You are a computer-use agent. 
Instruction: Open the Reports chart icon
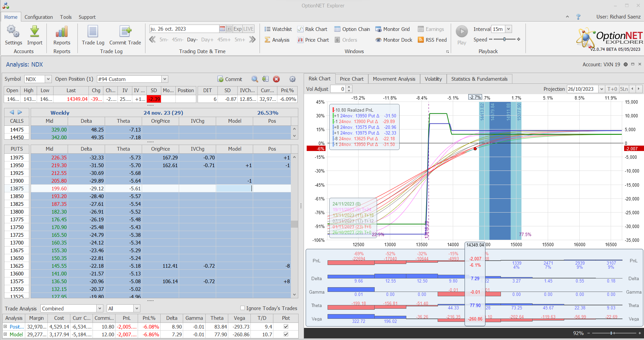(62, 32)
